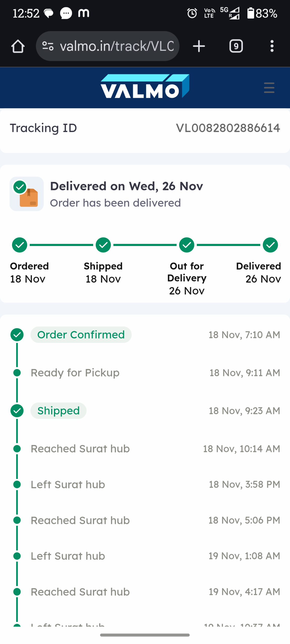Tap the Left Surat hub 3:58 PM entry

click(68, 484)
